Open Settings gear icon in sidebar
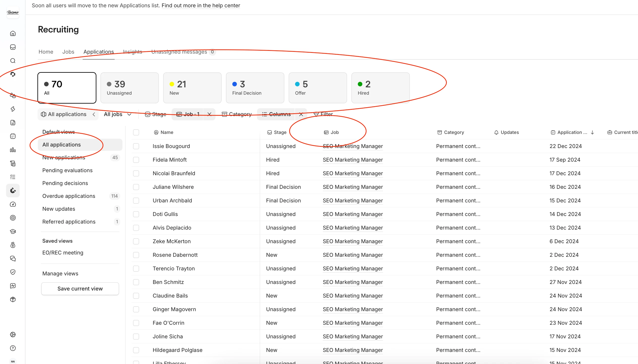The height and width of the screenshot is (364, 638). [x=13, y=335]
